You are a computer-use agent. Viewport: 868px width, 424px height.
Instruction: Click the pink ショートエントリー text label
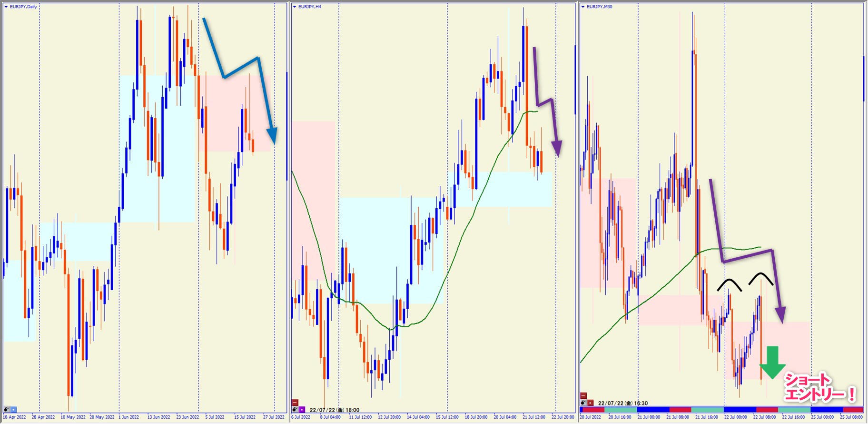coord(819,388)
